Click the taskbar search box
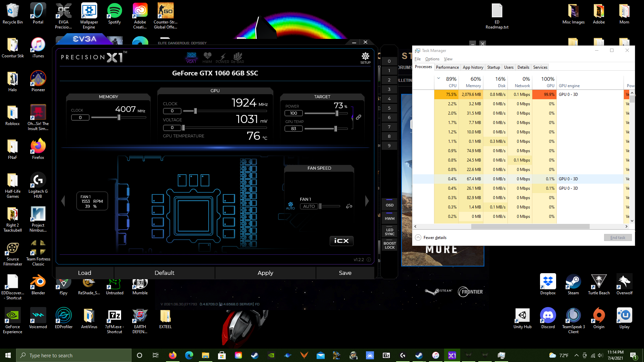The height and width of the screenshot is (362, 644). pos(74,355)
